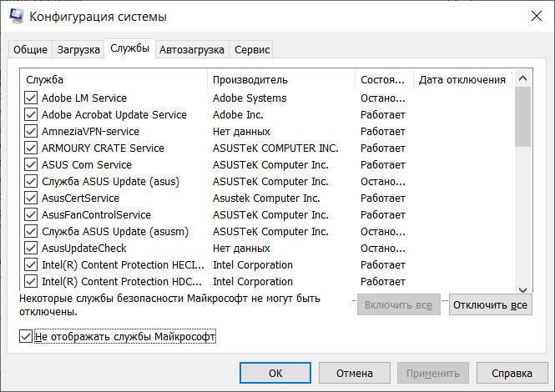Click the Отключить все button
Image resolution: width=555 pixels, height=392 pixels.
coord(490,305)
